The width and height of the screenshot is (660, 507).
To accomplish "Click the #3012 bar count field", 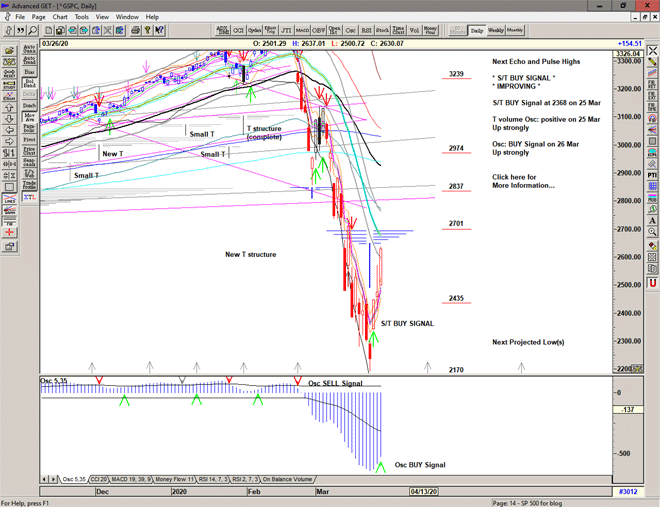I will (x=628, y=491).
